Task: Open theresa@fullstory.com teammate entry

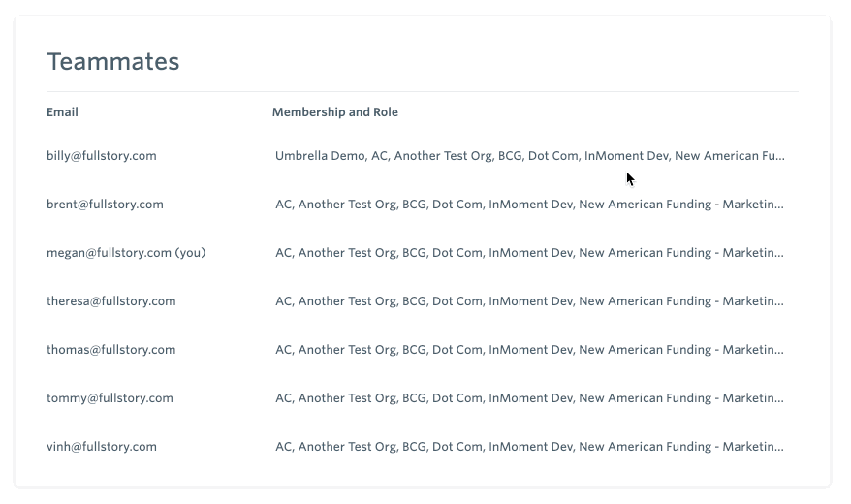Action: (111, 301)
